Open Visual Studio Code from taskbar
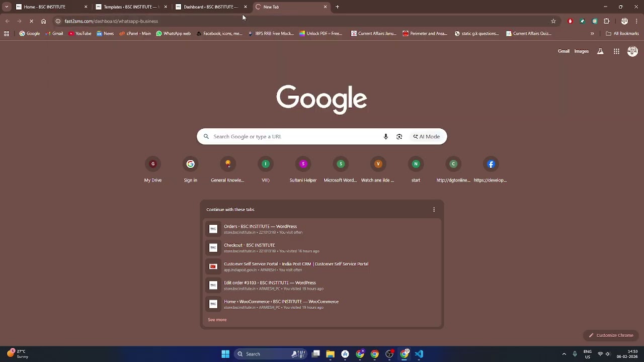This screenshot has width=644, height=362. coord(419,354)
